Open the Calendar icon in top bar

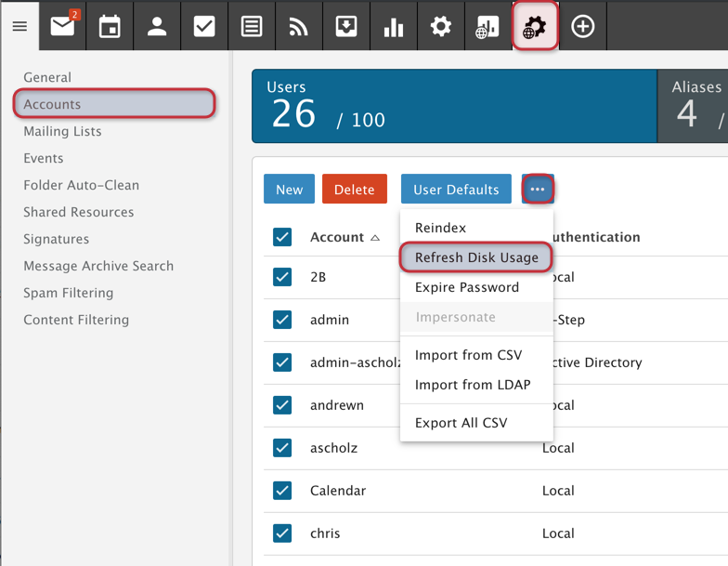[x=110, y=26]
